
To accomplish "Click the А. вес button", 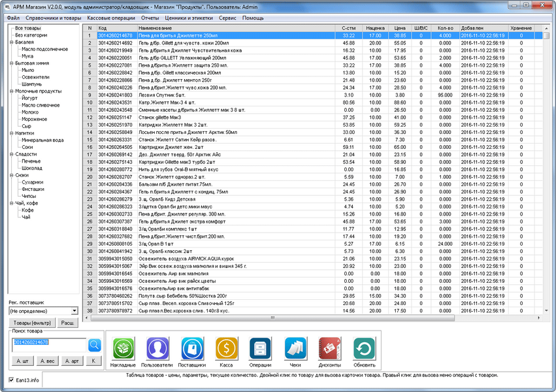I will point(47,361).
